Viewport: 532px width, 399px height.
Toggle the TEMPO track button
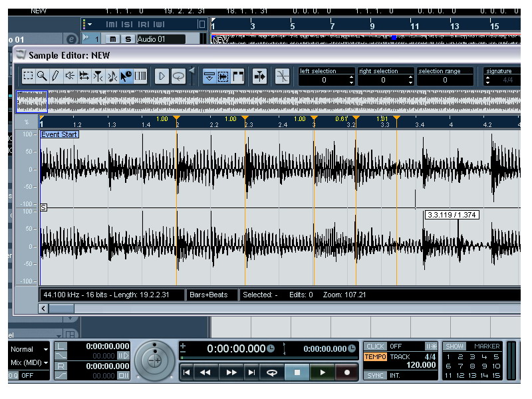(376, 357)
